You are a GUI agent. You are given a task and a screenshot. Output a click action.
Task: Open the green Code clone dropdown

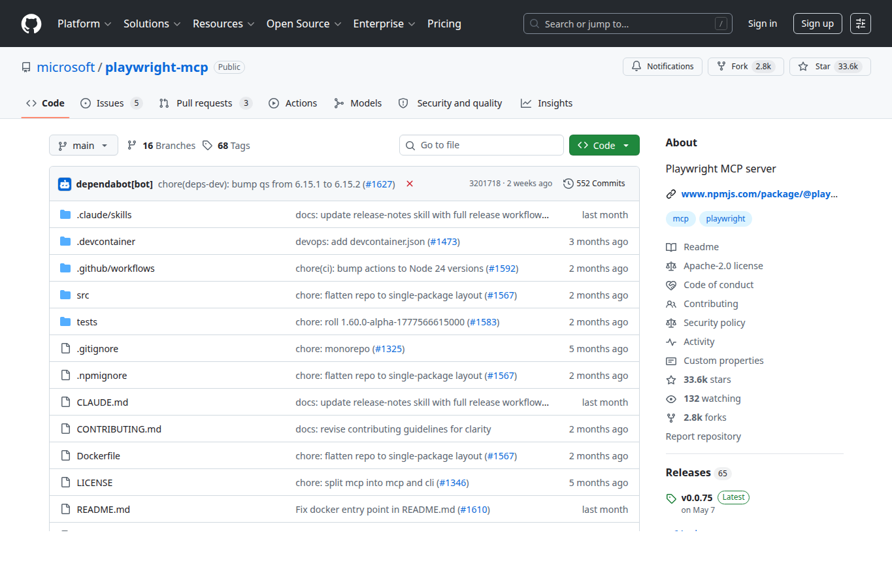coord(604,145)
